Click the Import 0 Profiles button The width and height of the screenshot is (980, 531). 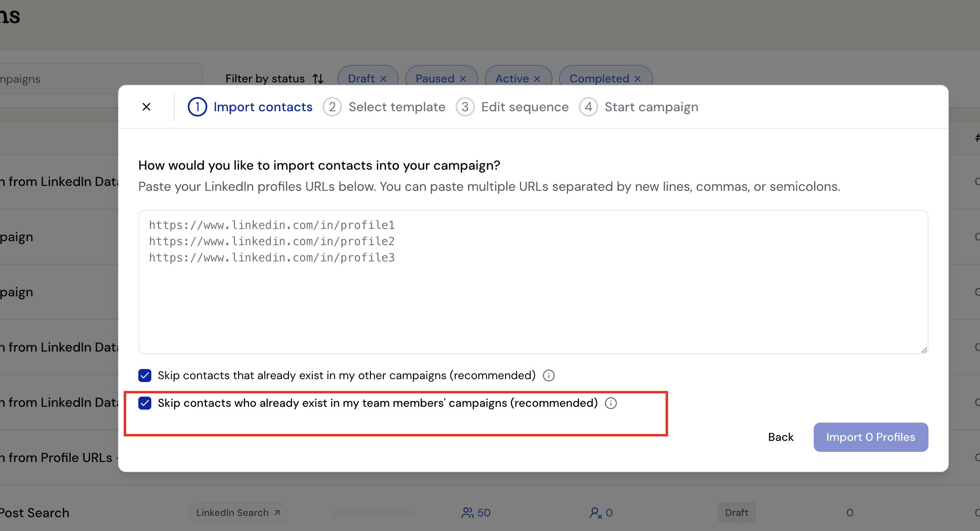(870, 437)
